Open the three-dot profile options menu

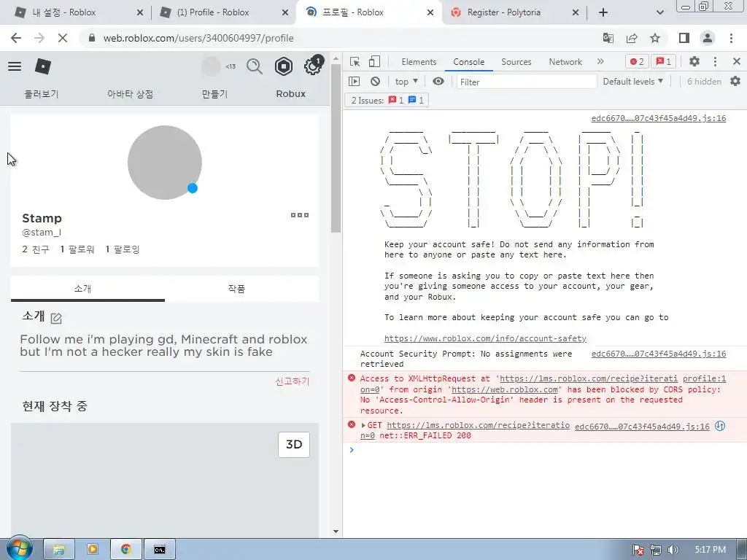coord(300,215)
